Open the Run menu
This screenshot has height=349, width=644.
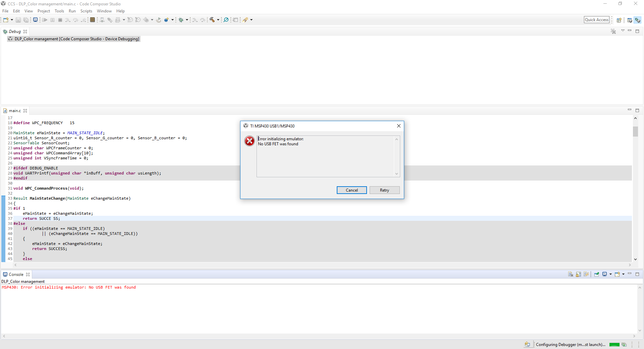[x=72, y=11]
